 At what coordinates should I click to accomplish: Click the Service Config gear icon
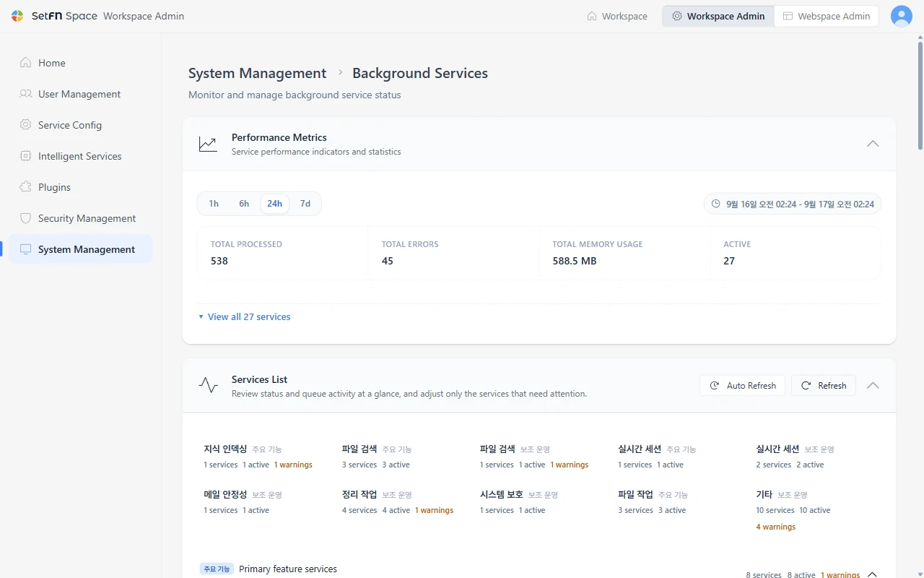tap(26, 125)
